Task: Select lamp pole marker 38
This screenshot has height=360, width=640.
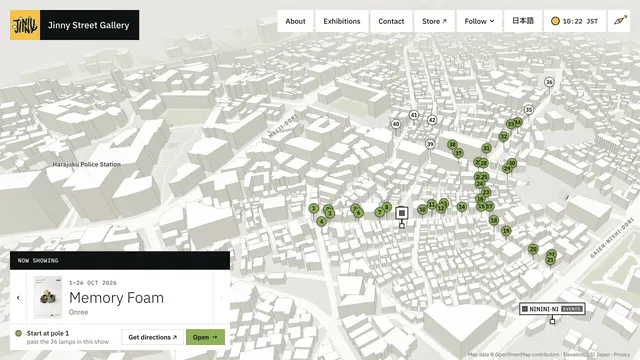Action: click(x=452, y=144)
